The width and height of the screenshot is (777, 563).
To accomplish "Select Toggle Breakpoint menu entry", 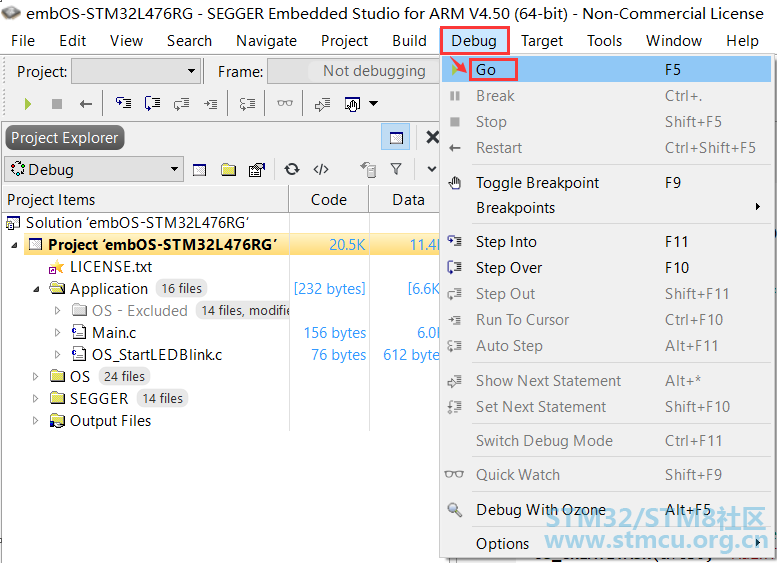I will pos(607,183).
